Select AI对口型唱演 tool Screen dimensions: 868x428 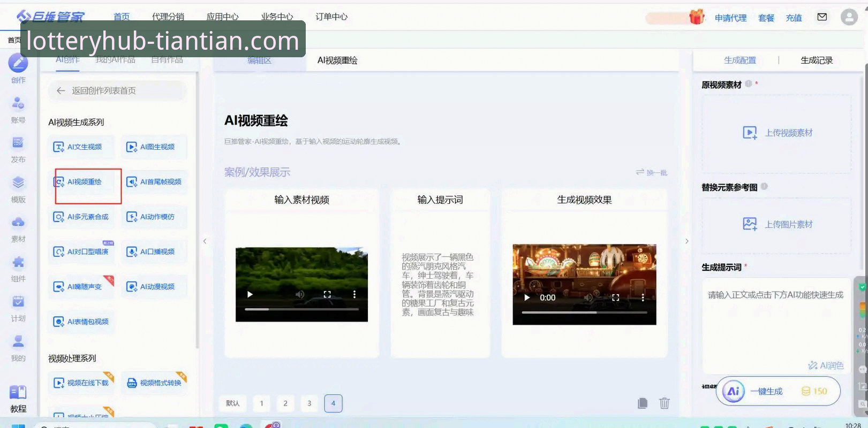(x=82, y=251)
